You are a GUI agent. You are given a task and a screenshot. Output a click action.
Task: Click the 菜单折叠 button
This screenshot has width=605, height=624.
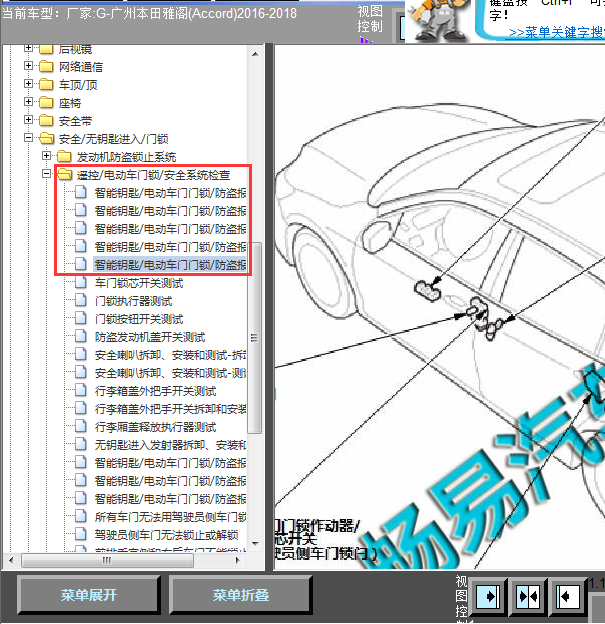240,595
